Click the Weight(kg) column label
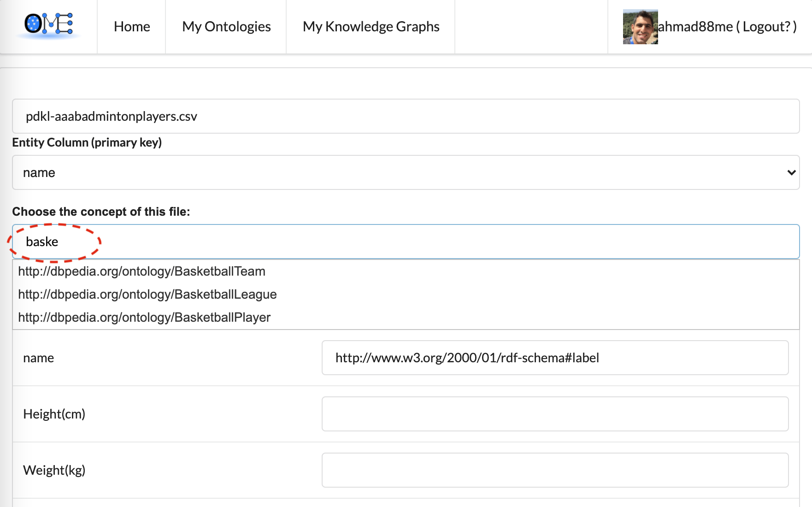Image resolution: width=812 pixels, height=507 pixels. click(x=54, y=471)
